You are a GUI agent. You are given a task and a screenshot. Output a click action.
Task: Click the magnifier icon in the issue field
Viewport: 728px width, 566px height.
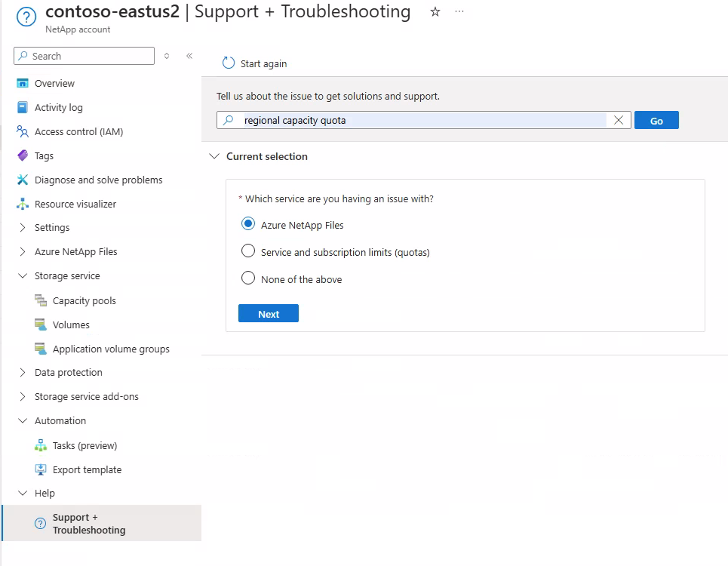tap(229, 120)
